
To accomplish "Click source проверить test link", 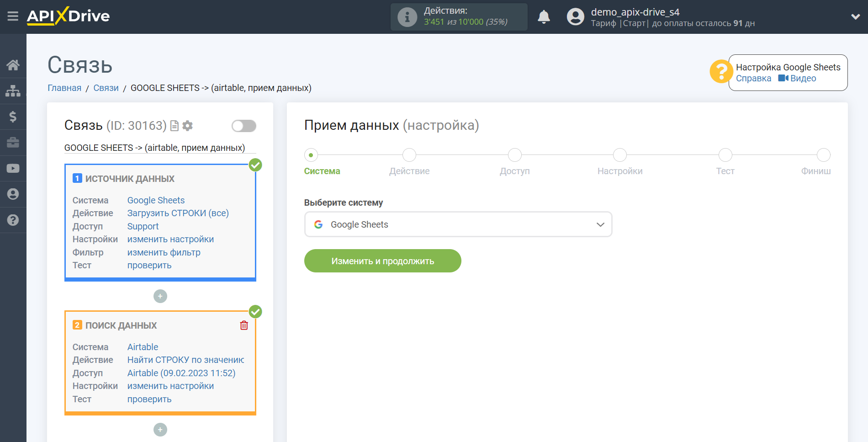I will (x=149, y=265).
